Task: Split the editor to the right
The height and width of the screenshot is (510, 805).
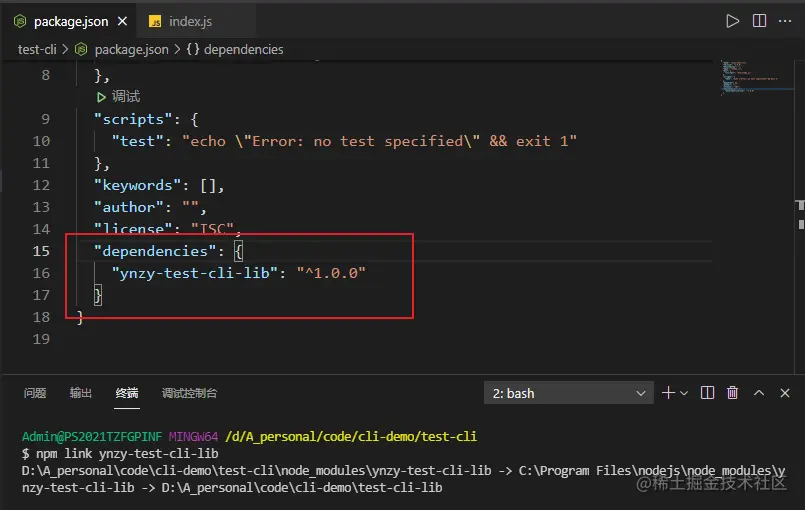Action: coord(759,21)
